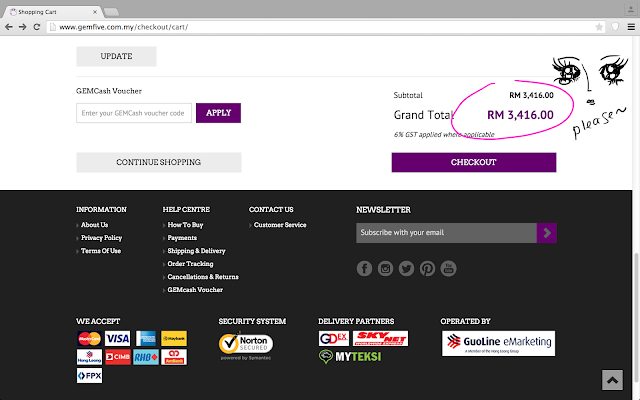Image resolution: width=640 pixels, height=400 pixels.
Task: Focus the GEMCash voucher code field
Action: click(x=134, y=113)
